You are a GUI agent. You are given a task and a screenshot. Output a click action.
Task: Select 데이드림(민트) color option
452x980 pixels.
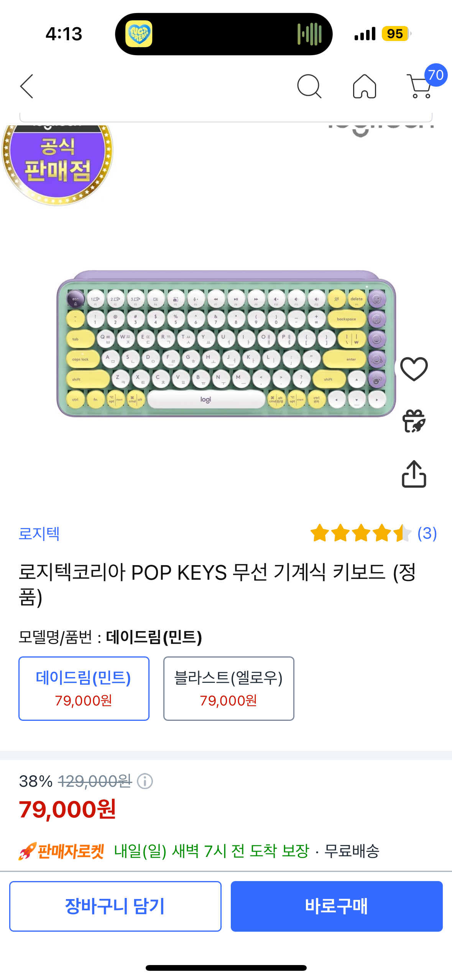coord(84,688)
